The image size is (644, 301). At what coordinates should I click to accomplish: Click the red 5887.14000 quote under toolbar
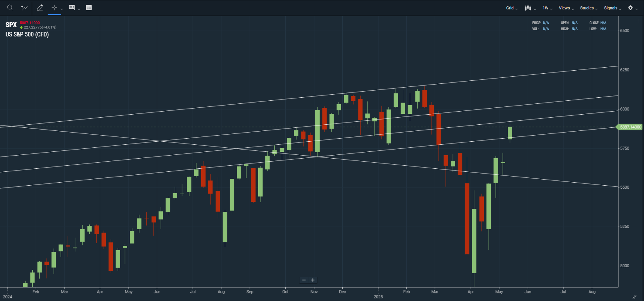pyautogui.click(x=30, y=23)
